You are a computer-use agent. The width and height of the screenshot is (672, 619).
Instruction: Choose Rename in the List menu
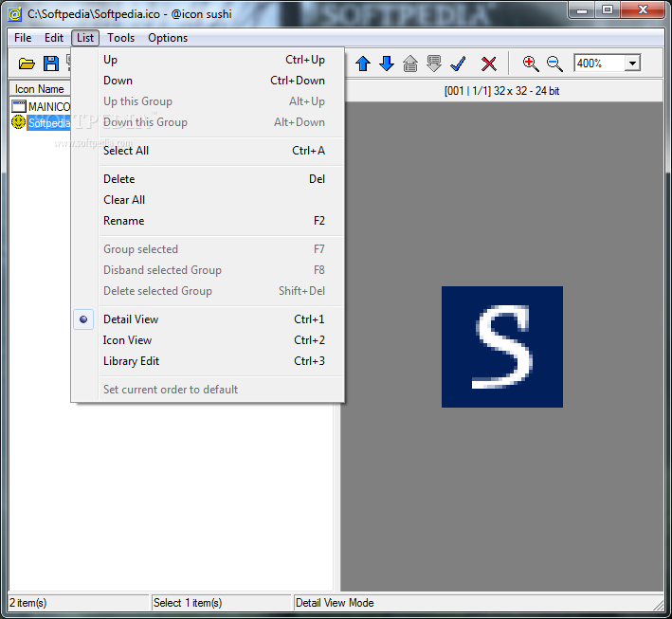208,221
